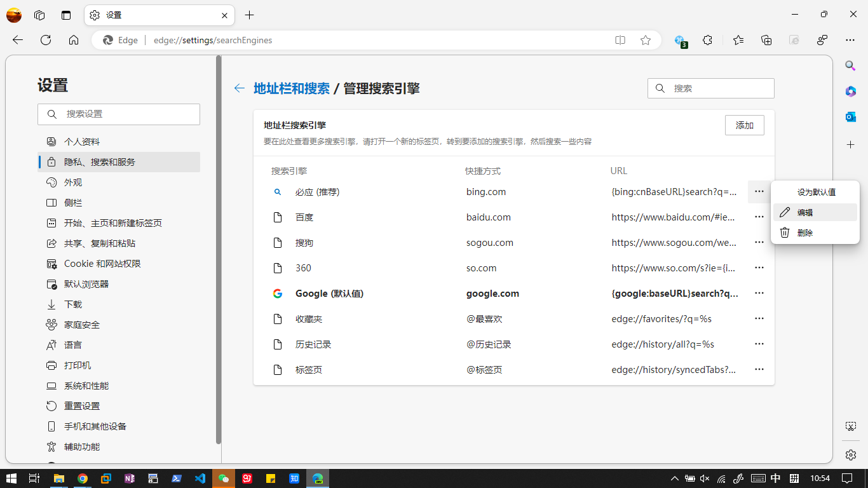This screenshot has height=488, width=868.
Task: Go back with browser back arrow
Action: (18, 40)
